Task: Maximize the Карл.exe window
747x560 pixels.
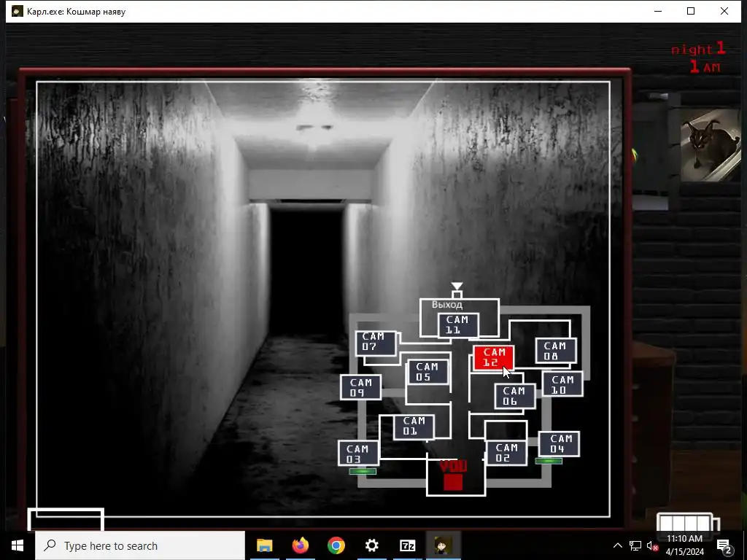Action: [691, 12]
